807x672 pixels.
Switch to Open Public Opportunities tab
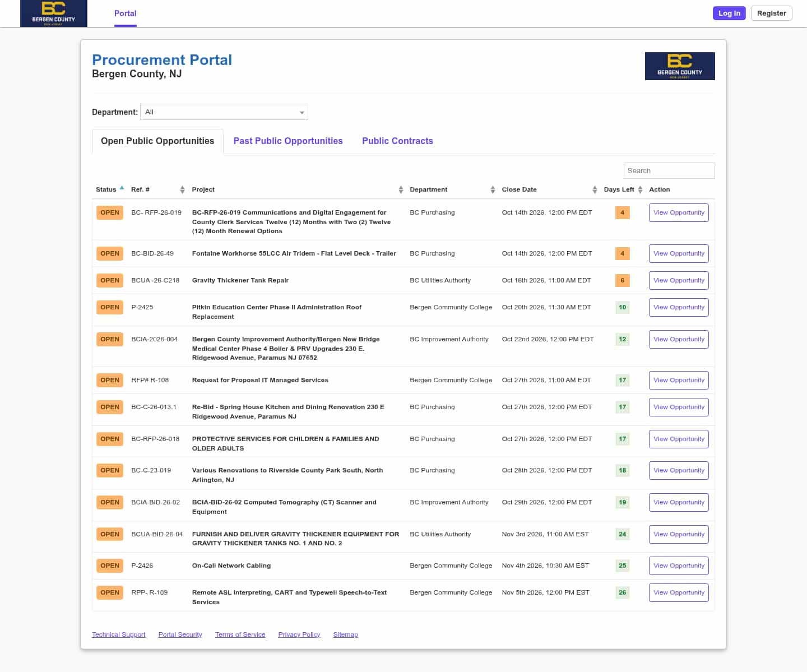point(157,141)
